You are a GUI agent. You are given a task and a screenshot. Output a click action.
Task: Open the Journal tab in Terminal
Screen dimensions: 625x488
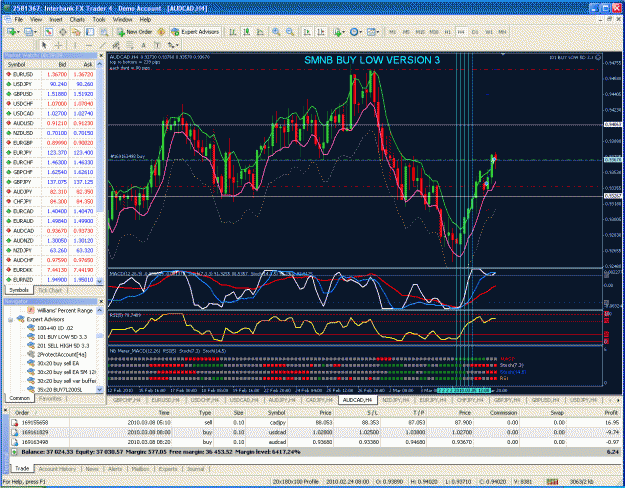click(196, 469)
